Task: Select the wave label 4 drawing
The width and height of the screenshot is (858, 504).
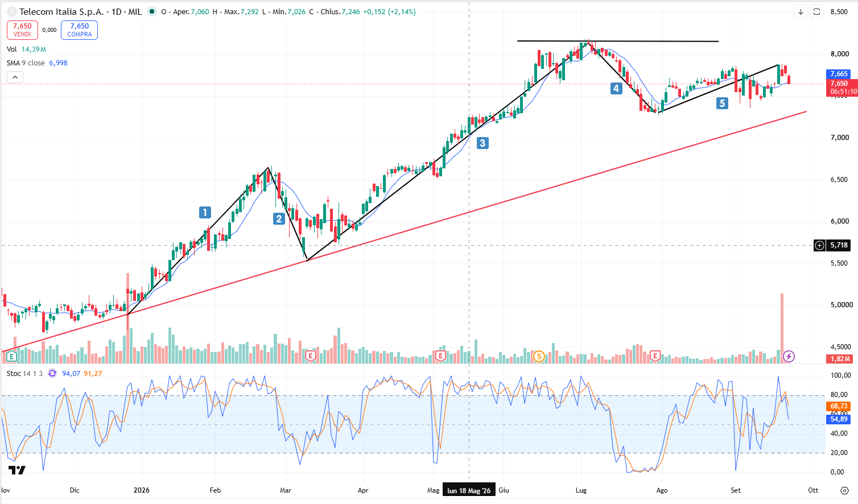Action: 616,88
